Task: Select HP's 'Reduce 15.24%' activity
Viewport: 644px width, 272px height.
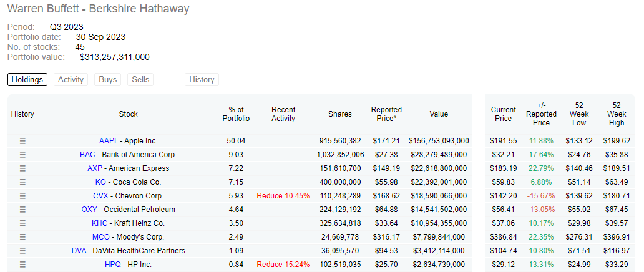Action: tap(283, 265)
